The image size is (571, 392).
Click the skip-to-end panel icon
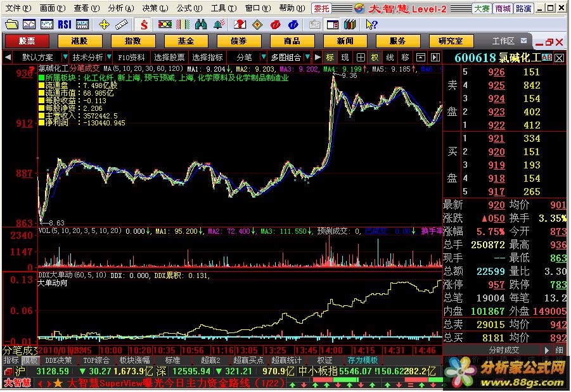point(435,58)
